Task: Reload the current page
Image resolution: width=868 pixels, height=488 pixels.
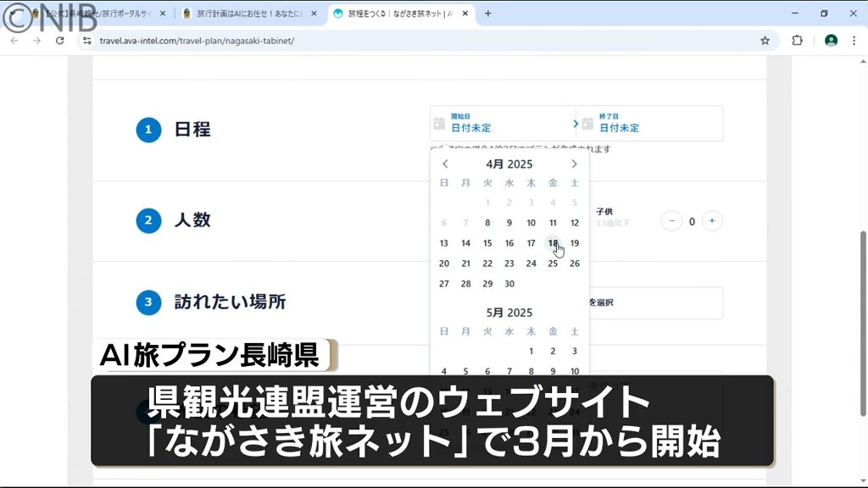Action: pyautogui.click(x=60, y=41)
